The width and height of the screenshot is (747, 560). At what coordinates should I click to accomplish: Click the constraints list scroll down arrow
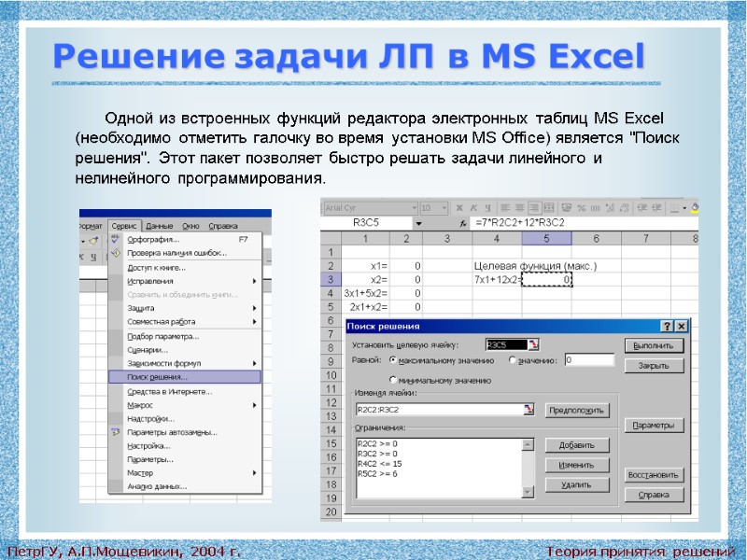(x=528, y=492)
